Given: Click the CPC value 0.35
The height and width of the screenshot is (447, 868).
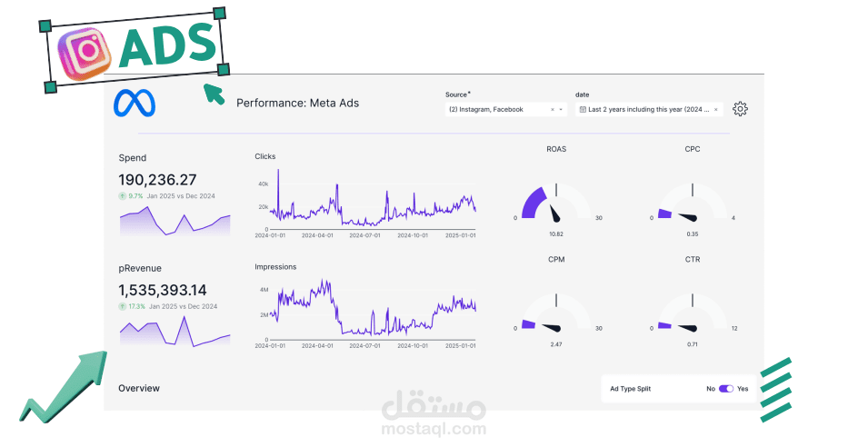Looking at the screenshot, I should pos(693,234).
